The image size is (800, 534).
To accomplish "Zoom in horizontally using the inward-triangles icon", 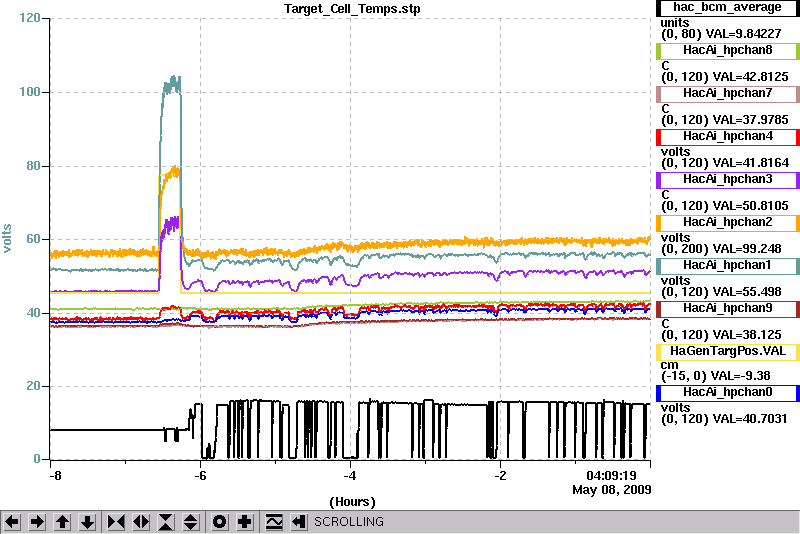I will [x=116, y=522].
